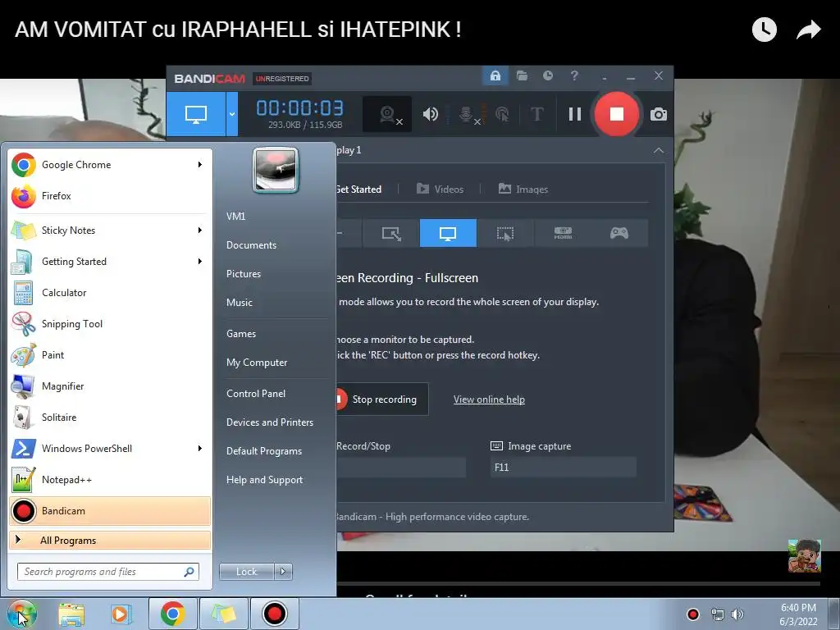Launch Firefox from Start menu

pyautogui.click(x=110, y=196)
